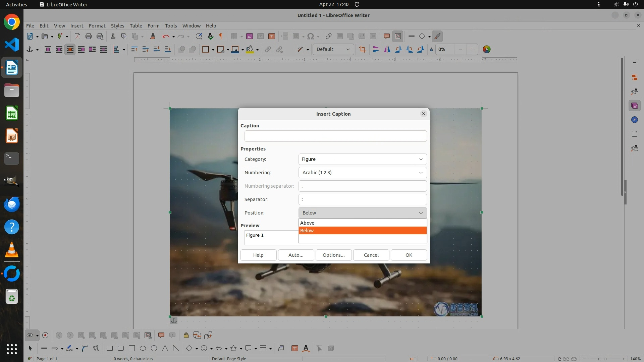The image size is (644, 362).
Task: Click the Export as PDF icon
Action: (77, 36)
